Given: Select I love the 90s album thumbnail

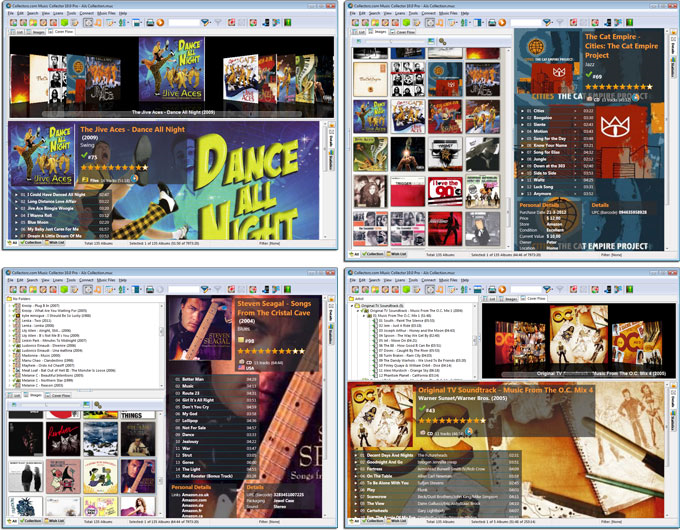Looking at the screenshot, I should pos(445,191).
